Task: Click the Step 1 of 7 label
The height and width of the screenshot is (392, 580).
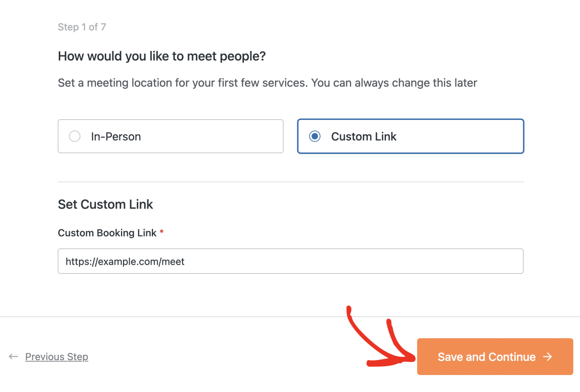Action: (82, 26)
